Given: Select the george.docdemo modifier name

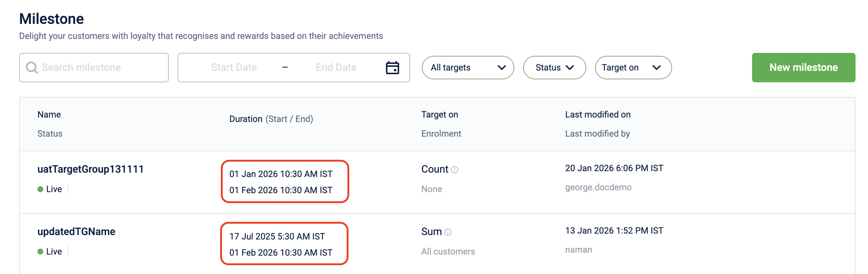Looking at the screenshot, I should 598,187.
